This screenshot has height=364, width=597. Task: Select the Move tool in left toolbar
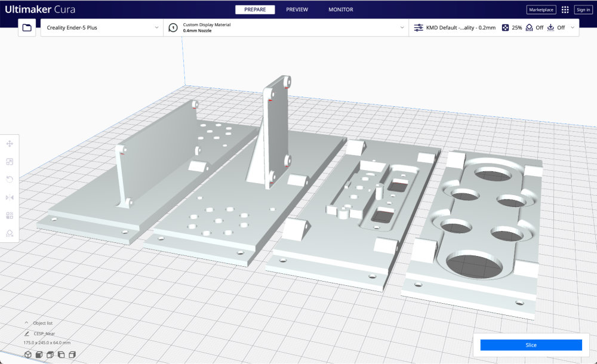coord(10,144)
